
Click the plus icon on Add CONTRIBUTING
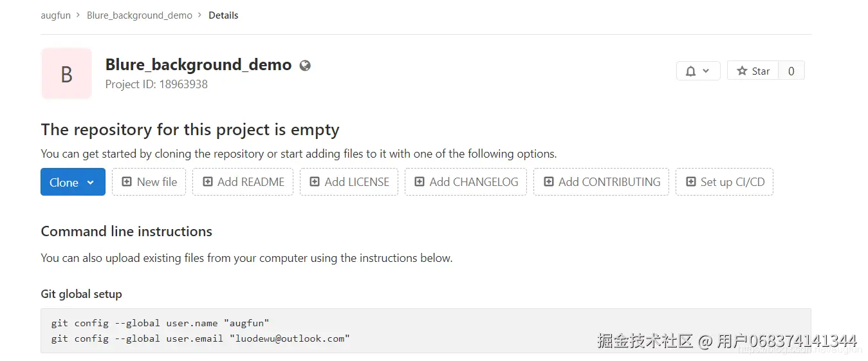549,182
